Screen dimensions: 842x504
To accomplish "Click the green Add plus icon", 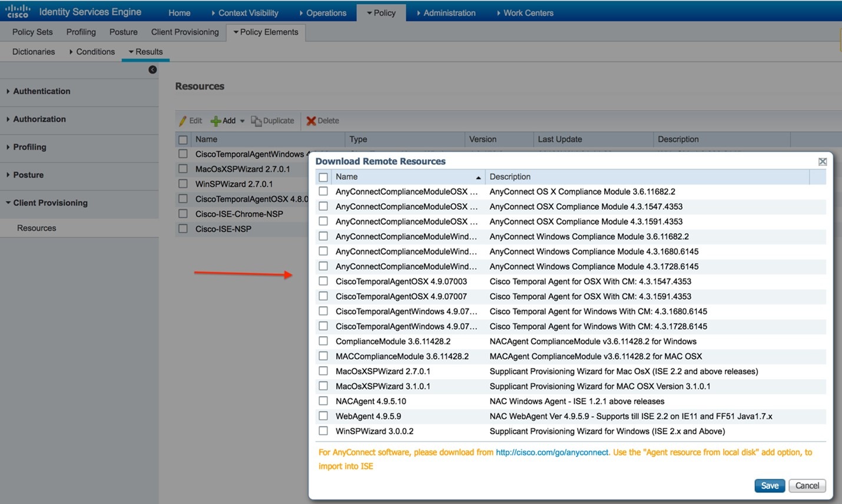I will click(x=216, y=121).
